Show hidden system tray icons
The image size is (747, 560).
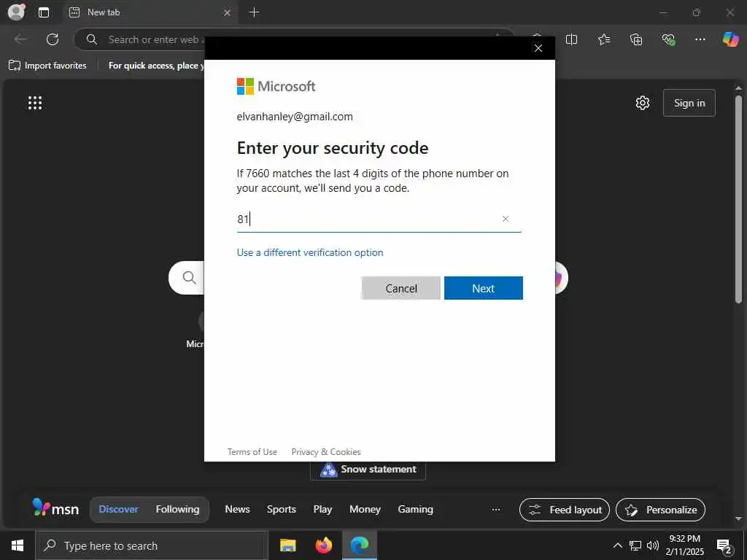[617, 545]
